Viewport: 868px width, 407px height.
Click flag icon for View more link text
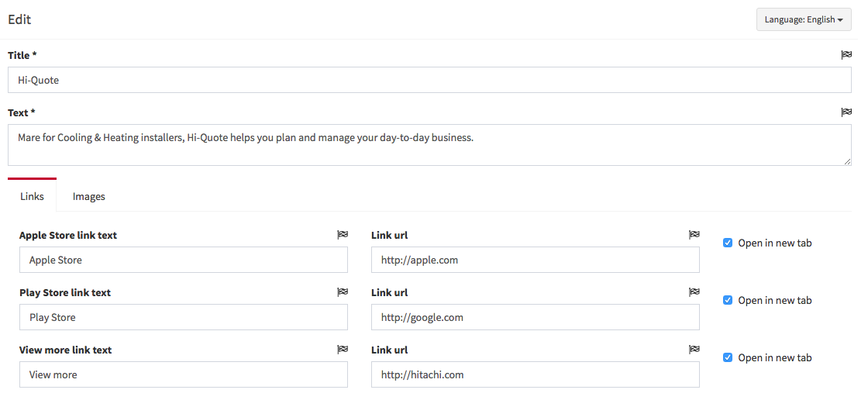point(343,350)
